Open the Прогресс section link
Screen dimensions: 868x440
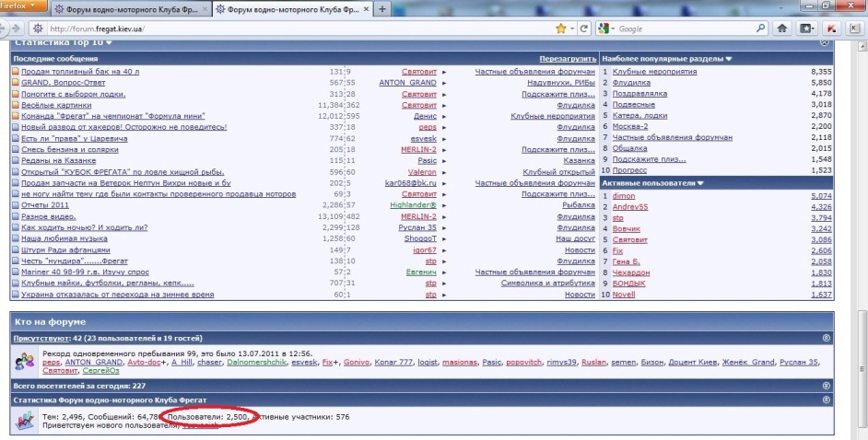629,170
